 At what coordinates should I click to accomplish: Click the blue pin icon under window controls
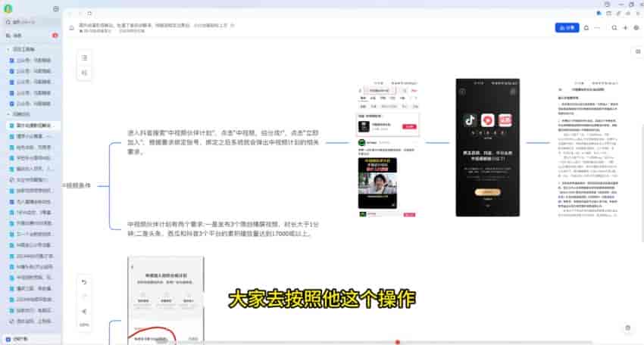click(599, 14)
